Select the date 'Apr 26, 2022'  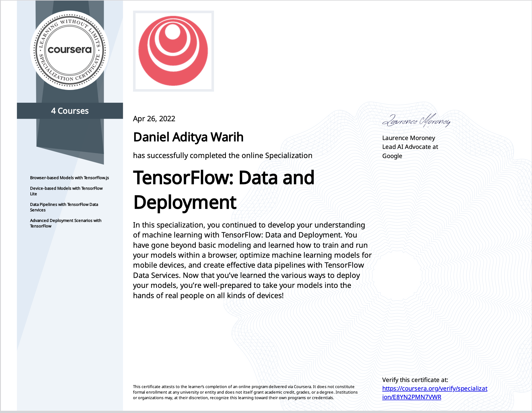pos(154,118)
